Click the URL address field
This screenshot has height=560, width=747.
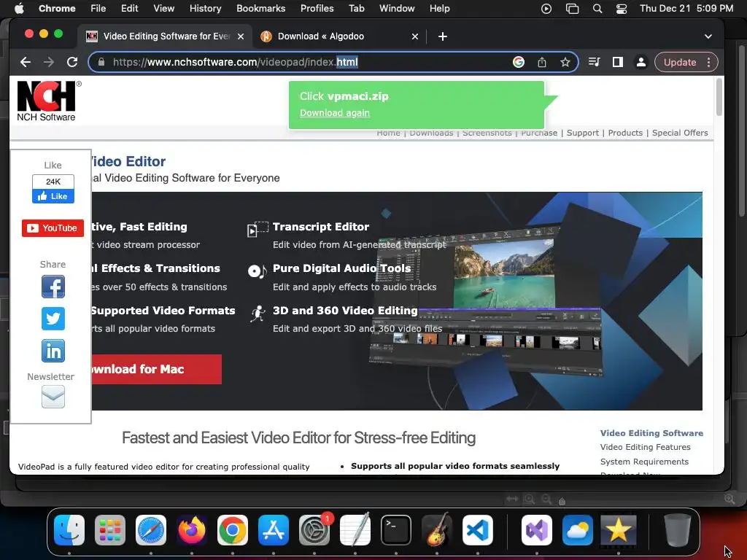pyautogui.click(x=305, y=62)
